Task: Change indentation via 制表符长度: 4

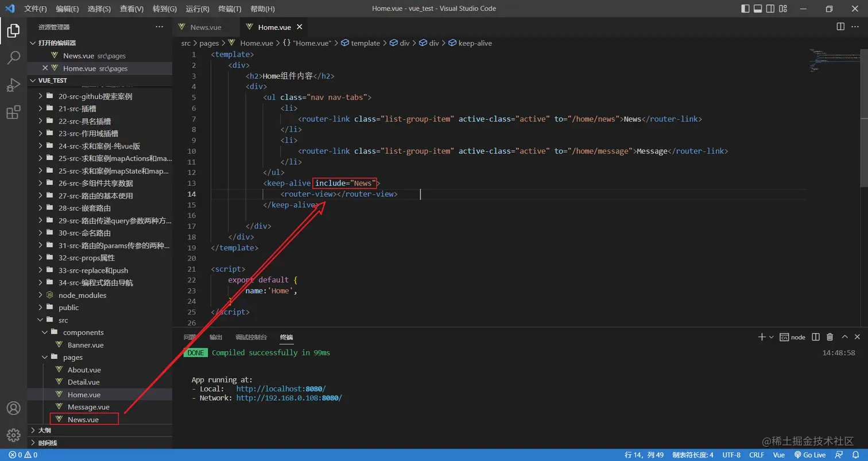Action: tap(693, 455)
